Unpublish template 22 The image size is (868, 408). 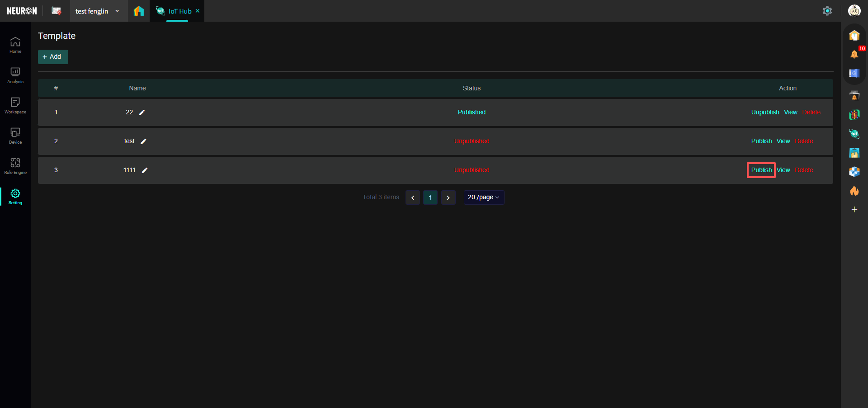click(765, 113)
